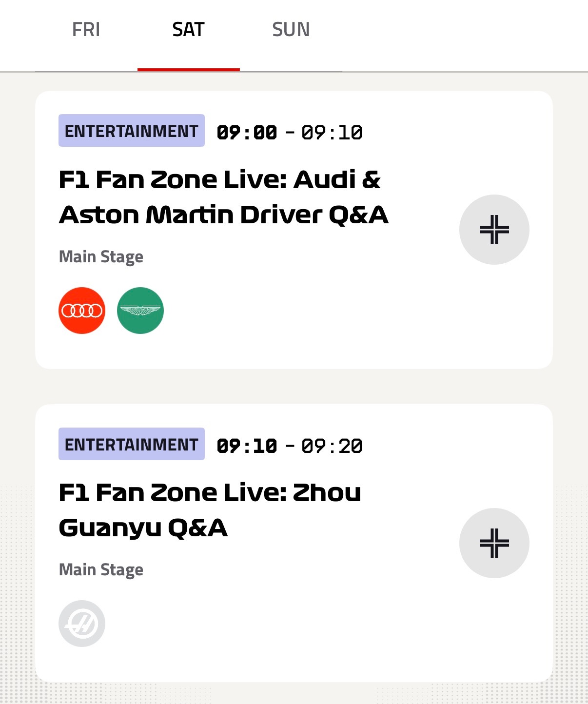Click Main Stage under the Audi event
Screen dimensions: 588x704
[x=101, y=257]
